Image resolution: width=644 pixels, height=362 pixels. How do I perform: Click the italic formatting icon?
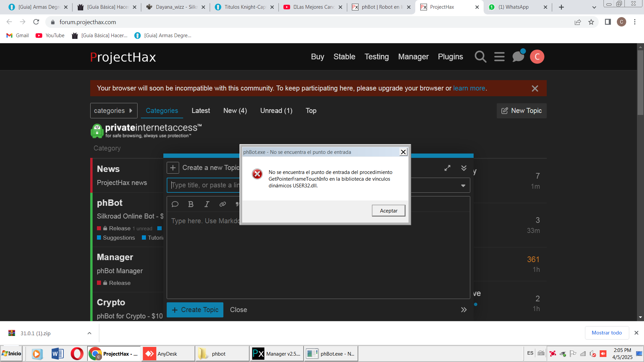pyautogui.click(x=207, y=204)
